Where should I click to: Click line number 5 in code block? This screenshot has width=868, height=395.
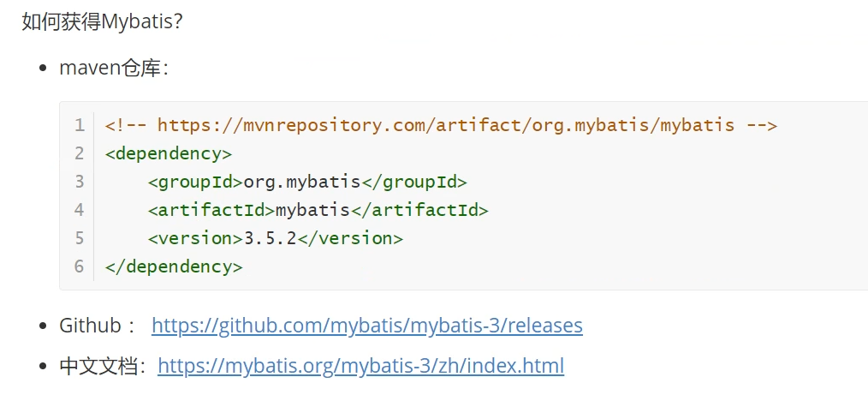click(x=80, y=238)
